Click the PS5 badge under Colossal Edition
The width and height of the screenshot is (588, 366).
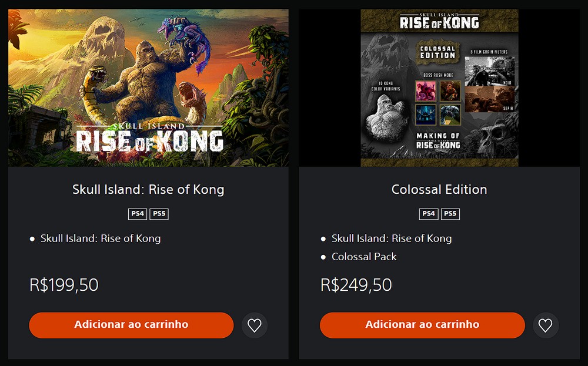(x=450, y=214)
